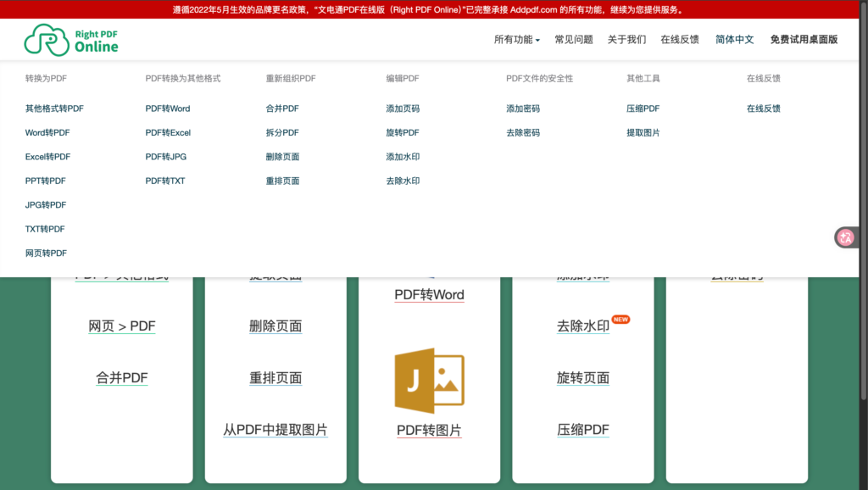This screenshot has height=490, width=868.
Task: Go to 常见问题 page
Action: 574,39
